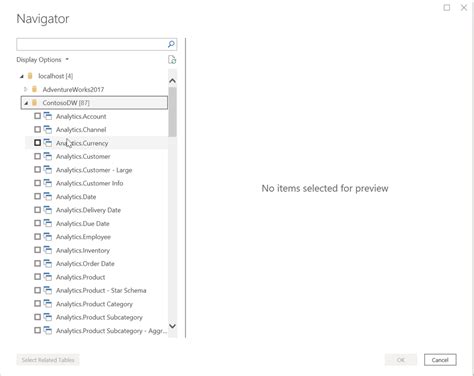Click the Analytics.Currency table icon
474x376 pixels.
(48, 143)
